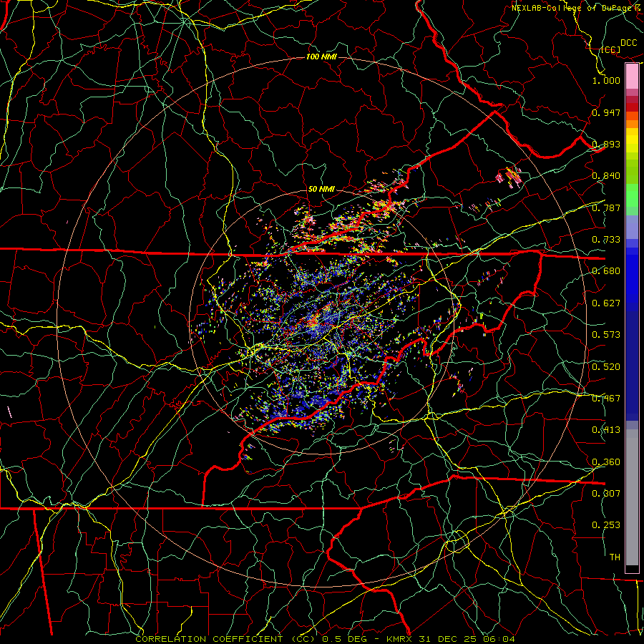Screen dimensions: 644x644
Task: Click the 100 NMI range ring label
Action: pyautogui.click(x=321, y=57)
